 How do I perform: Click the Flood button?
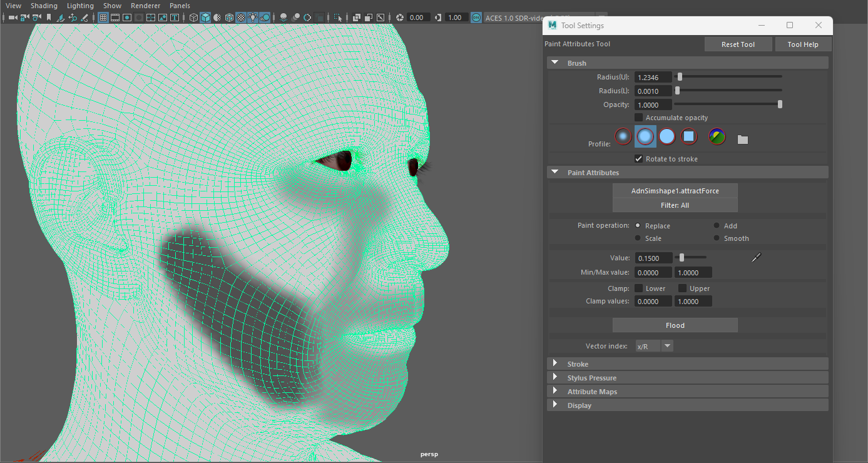[675, 325]
